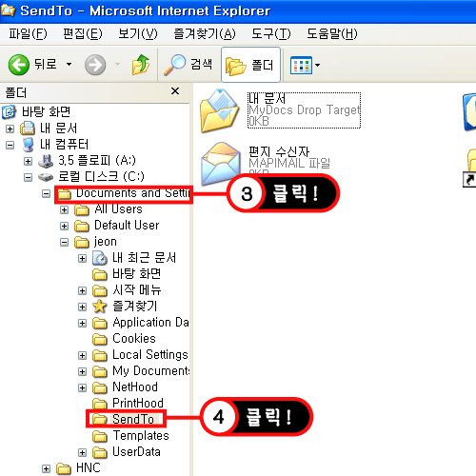Image resolution: width=476 pixels, height=476 pixels.
Task: Toggle the Folders pane button
Action: (x=250, y=65)
